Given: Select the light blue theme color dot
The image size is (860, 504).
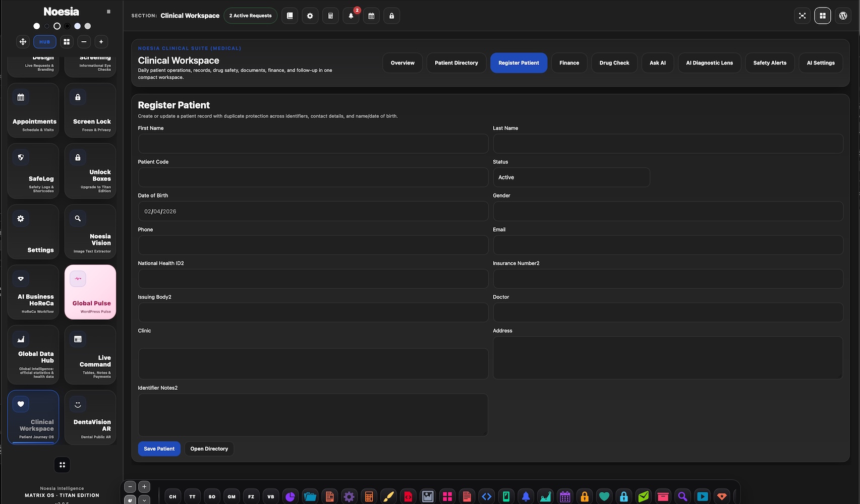Looking at the screenshot, I should 77,26.
